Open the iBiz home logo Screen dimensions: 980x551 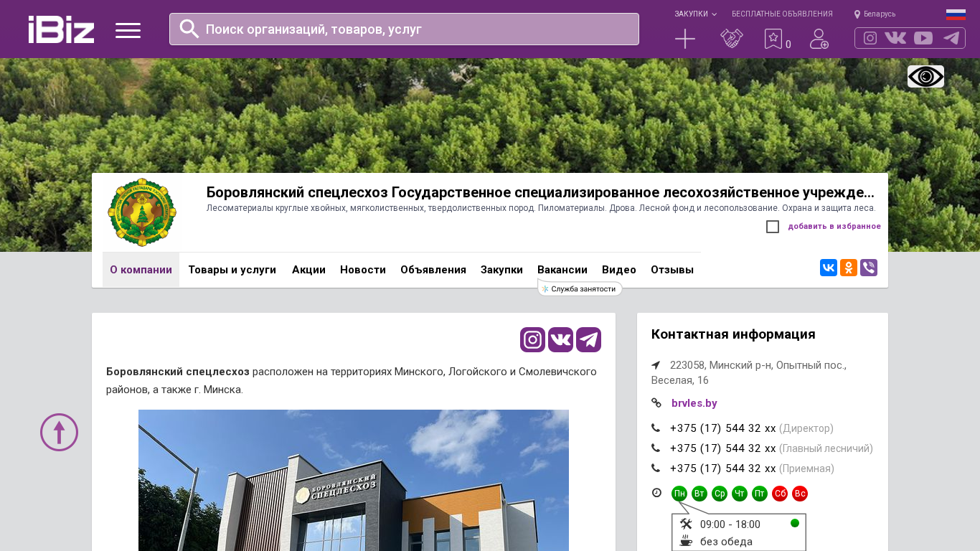tap(61, 29)
